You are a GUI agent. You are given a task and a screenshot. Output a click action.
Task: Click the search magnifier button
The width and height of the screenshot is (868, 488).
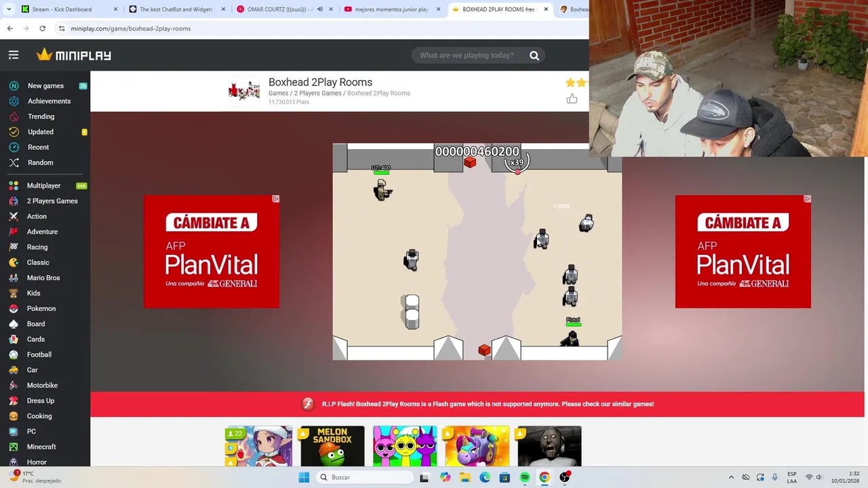point(534,56)
